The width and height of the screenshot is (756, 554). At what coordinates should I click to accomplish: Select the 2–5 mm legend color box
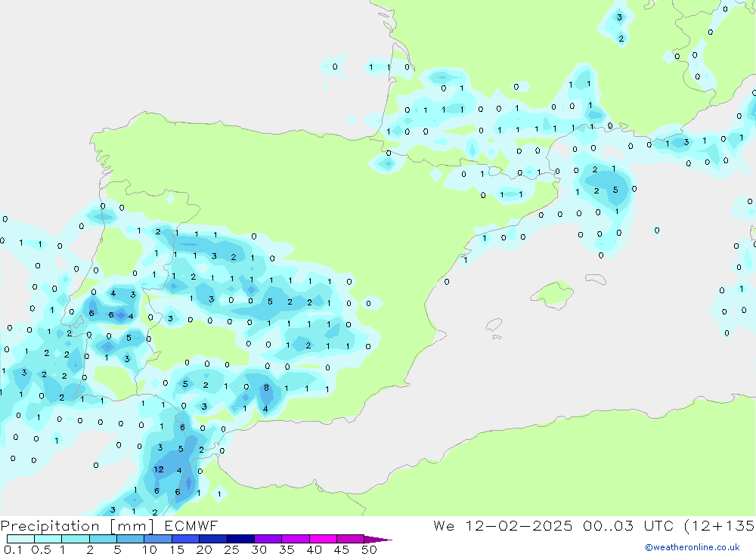click(103, 539)
